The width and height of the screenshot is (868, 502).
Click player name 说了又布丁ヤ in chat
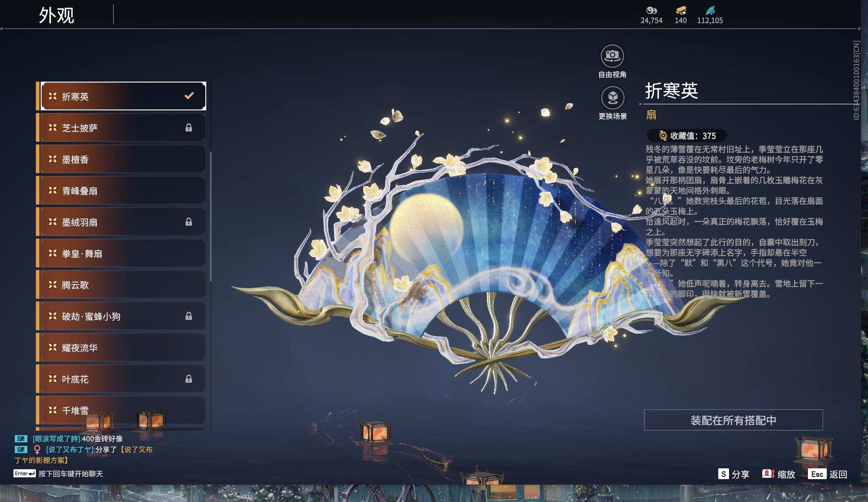(x=70, y=450)
